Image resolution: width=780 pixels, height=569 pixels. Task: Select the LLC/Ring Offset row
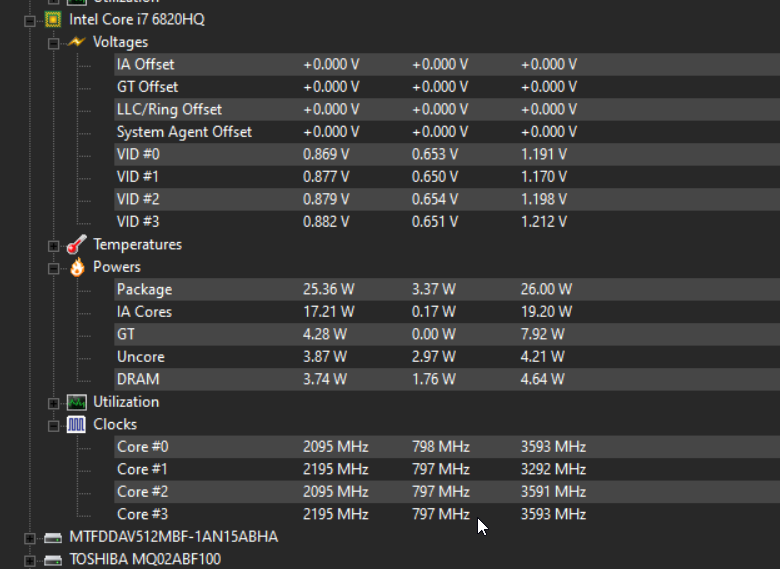(x=169, y=109)
